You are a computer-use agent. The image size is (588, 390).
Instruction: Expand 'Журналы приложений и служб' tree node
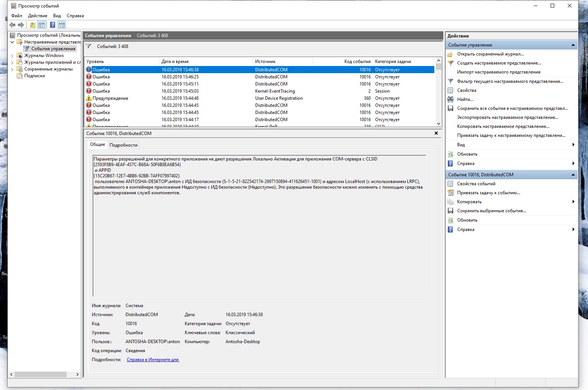tap(12, 62)
